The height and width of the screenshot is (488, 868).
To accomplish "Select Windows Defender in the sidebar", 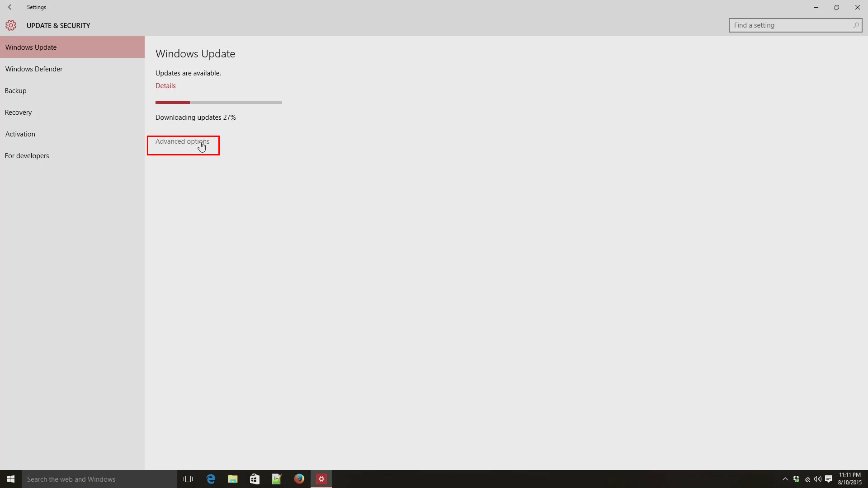I will 72,69.
